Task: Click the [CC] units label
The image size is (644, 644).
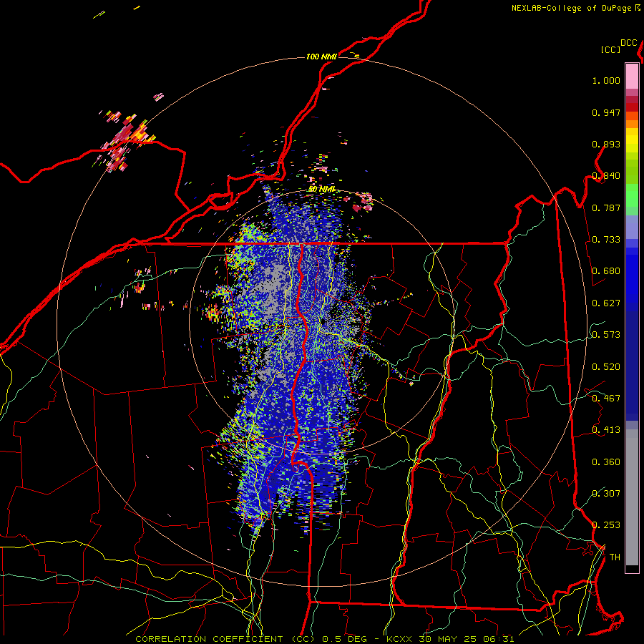Action: pos(610,49)
